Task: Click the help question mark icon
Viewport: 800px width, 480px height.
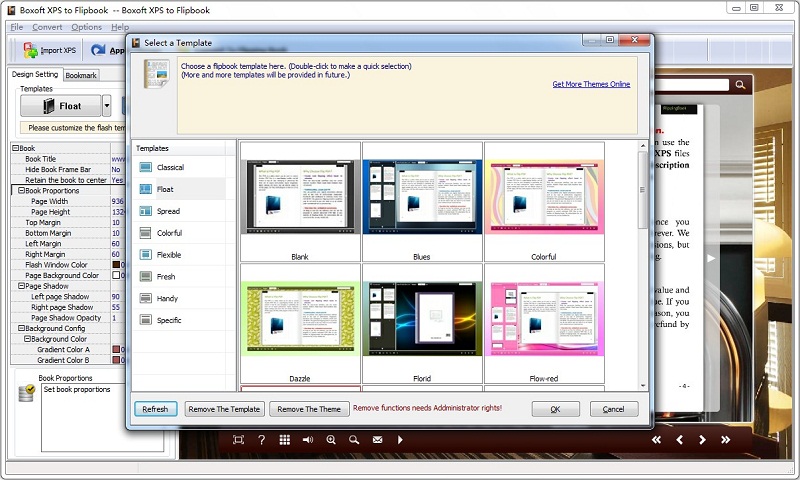Action: [261, 440]
